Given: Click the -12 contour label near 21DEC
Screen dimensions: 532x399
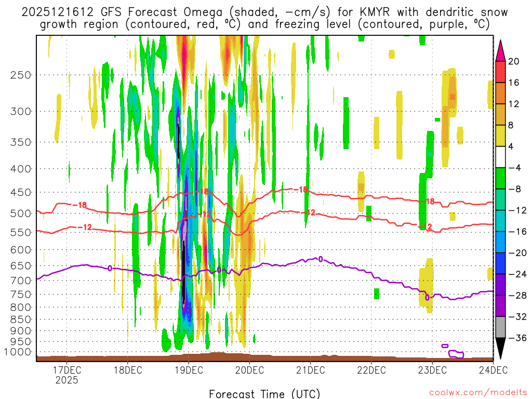Looking at the screenshot, I should pyautogui.click(x=308, y=212).
